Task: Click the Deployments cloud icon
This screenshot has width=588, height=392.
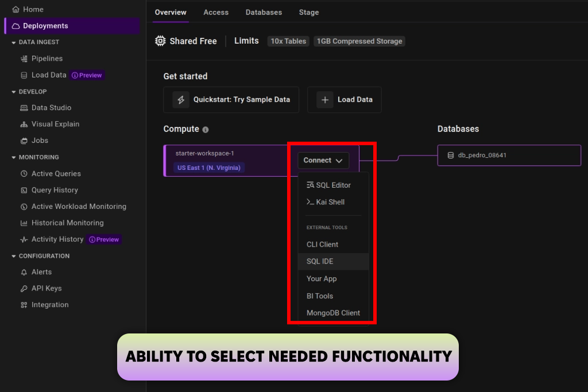Action: (x=16, y=26)
